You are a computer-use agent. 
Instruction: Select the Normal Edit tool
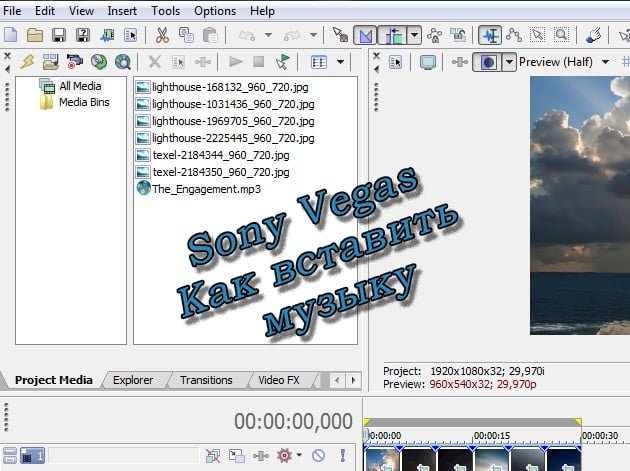coord(490,35)
